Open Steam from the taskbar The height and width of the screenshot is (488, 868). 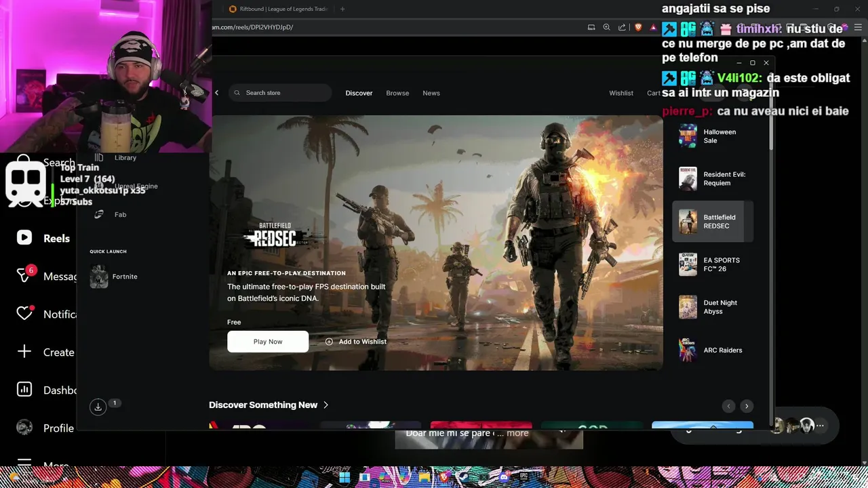464,477
